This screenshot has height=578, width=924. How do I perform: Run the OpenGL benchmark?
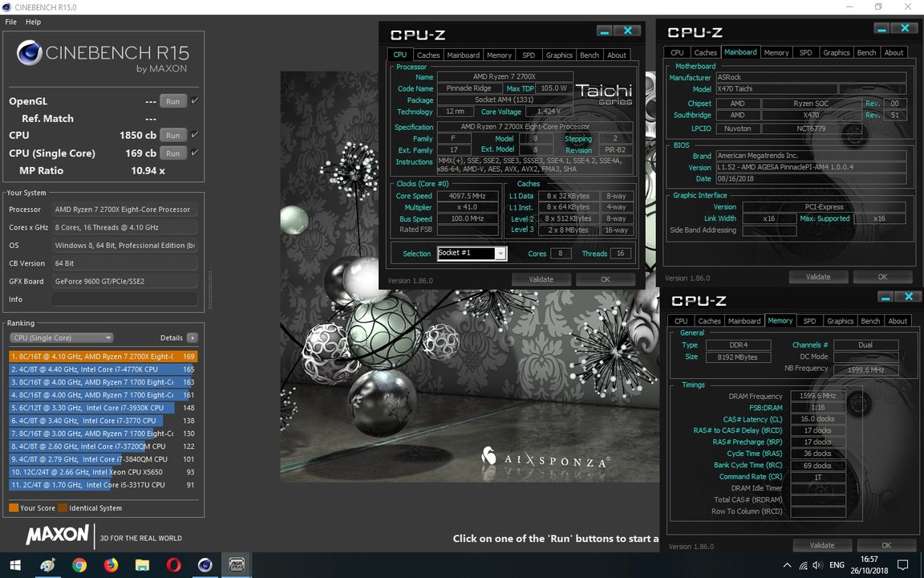click(x=172, y=101)
